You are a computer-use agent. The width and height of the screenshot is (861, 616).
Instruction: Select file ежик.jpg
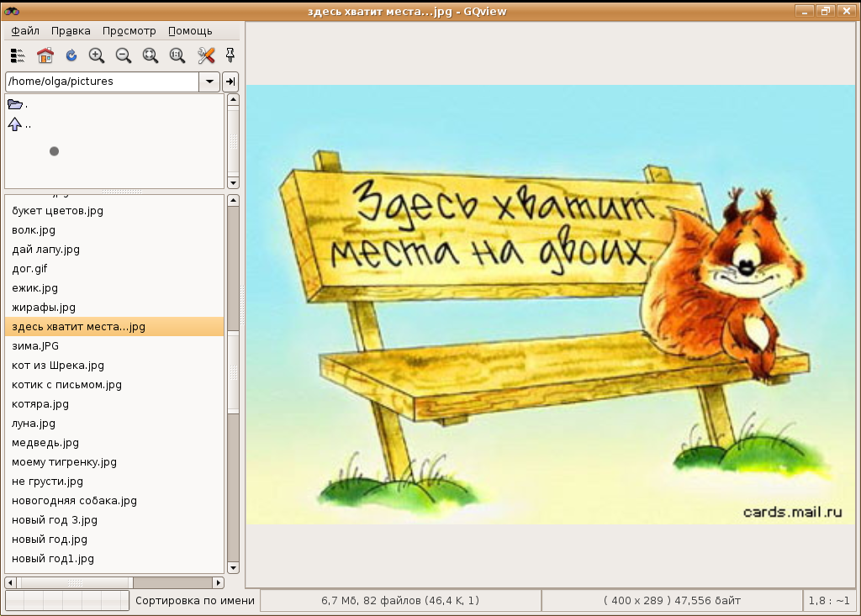(x=114, y=288)
